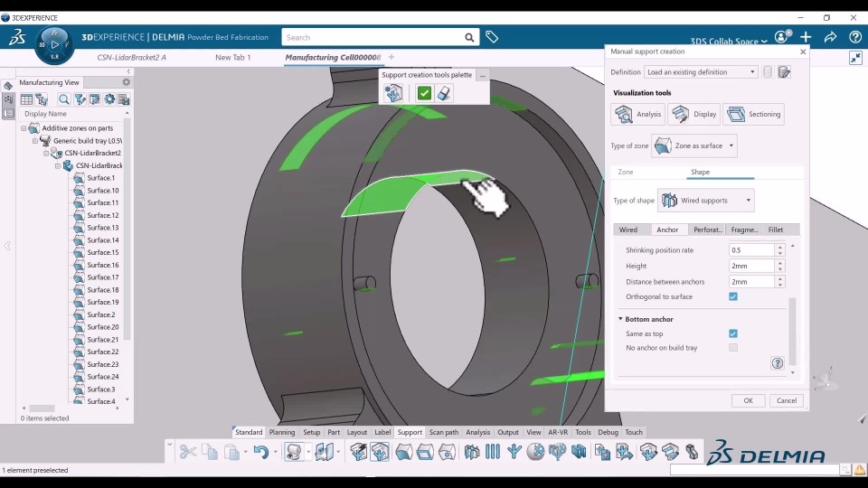Click the select-zone icon in support tools palette
Image resolution: width=868 pixels, height=488 pixels.
click(x=393, y=93)
